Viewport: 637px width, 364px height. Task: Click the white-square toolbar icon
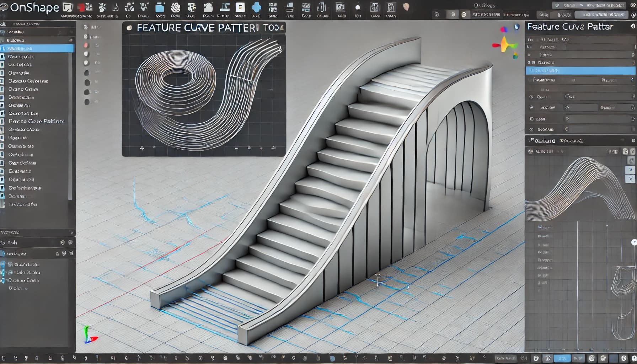[x=240, y=7]
